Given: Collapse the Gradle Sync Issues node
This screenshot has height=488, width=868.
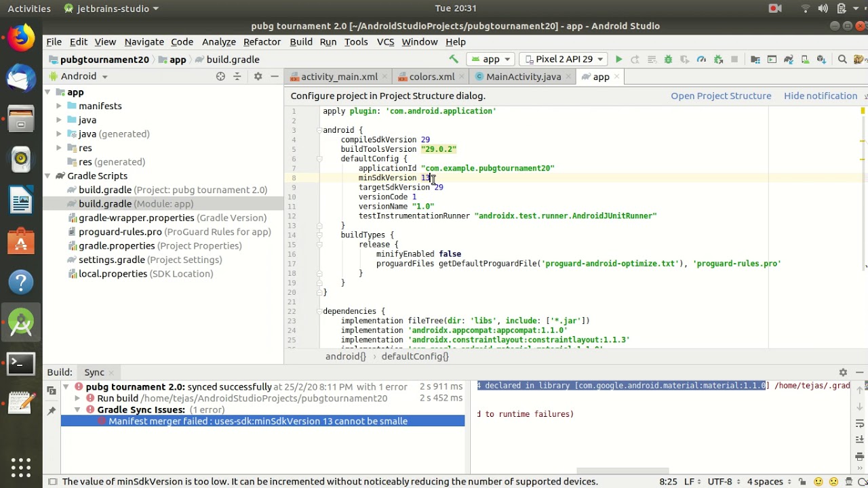Looking at the screenshot, I should (x=77, y=410).
